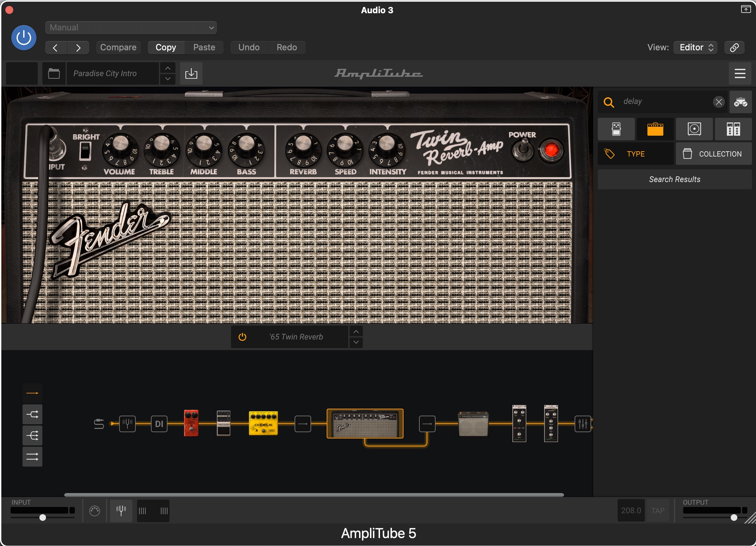Select the two-way split routing icon
The width and height of the screenshot is (756, 546).
32,415
